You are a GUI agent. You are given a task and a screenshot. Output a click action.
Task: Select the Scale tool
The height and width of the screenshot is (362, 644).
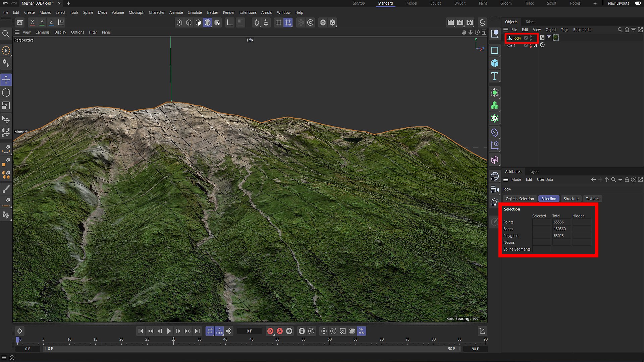click(6, 106)
